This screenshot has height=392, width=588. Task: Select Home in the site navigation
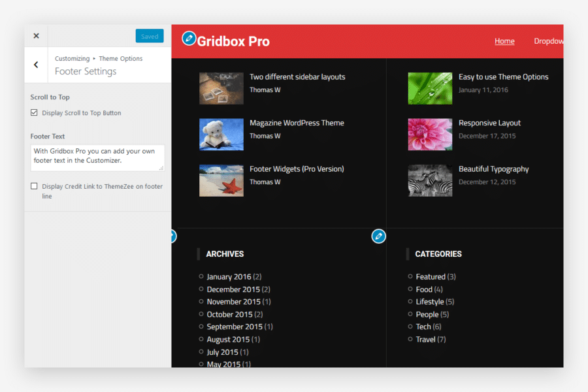click(x=504, y=41)
